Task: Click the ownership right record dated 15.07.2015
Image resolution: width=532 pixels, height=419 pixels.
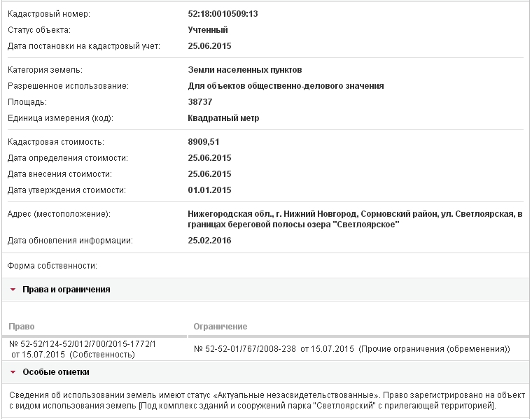Action: click(x=83, y=348)
